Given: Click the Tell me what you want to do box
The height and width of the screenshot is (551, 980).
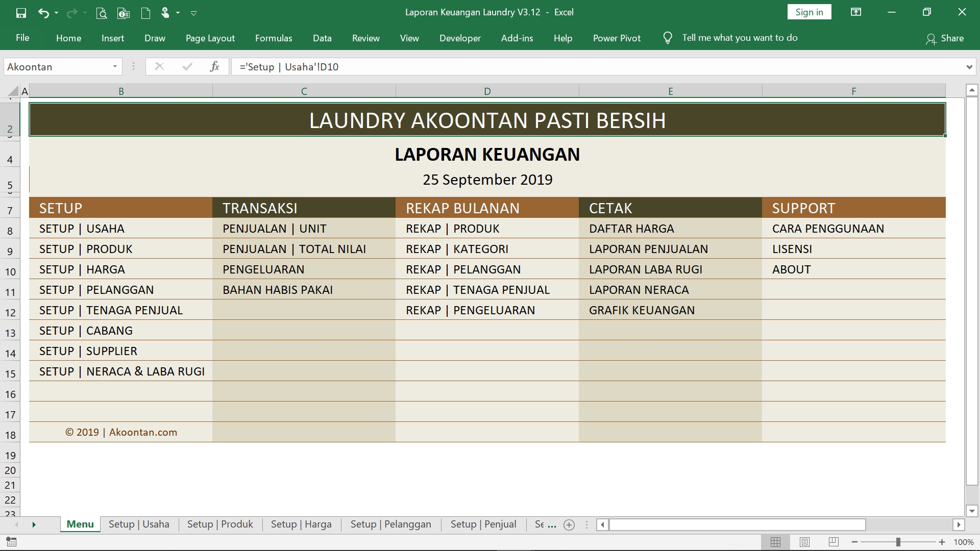Looking at the screenshot, I should tap(740, 38).
